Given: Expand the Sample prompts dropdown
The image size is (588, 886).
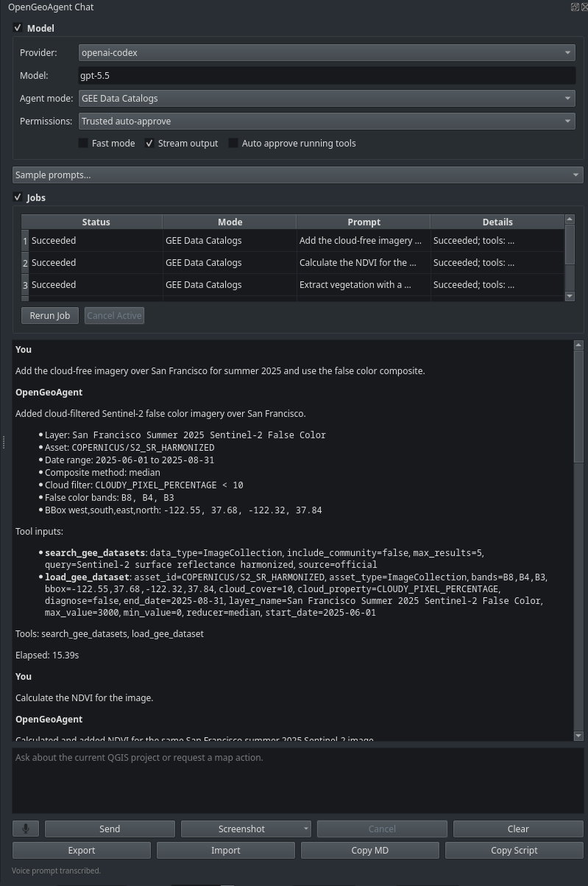Looking at the screenshot, I should [x=297, y=175].
